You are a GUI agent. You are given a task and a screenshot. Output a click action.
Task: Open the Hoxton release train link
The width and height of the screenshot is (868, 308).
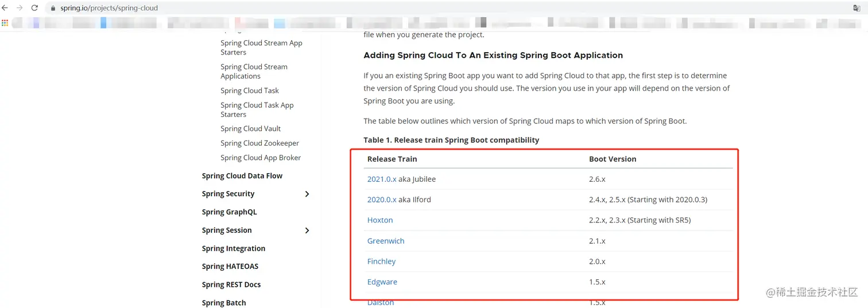point(380,220)
